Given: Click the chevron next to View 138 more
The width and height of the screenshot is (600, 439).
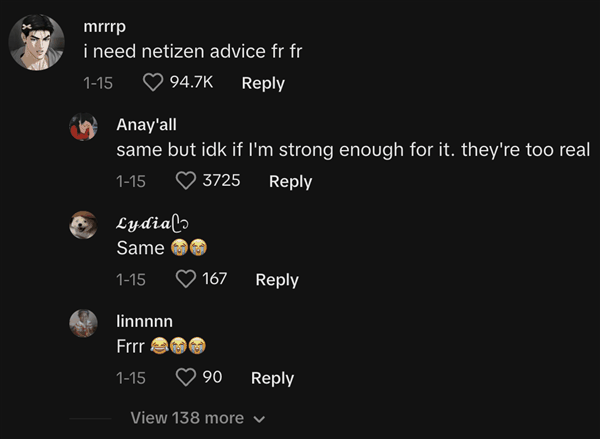Looking at the screenshot, I should [260, 419].
